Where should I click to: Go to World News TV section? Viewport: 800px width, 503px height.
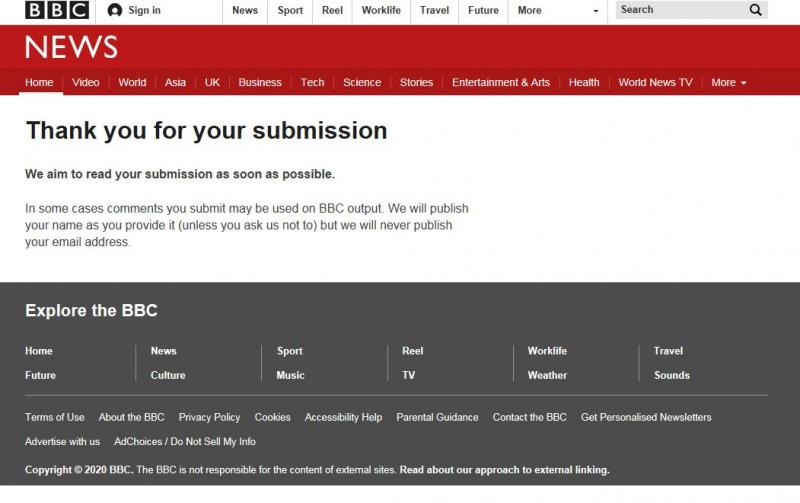tap(655, 82)
